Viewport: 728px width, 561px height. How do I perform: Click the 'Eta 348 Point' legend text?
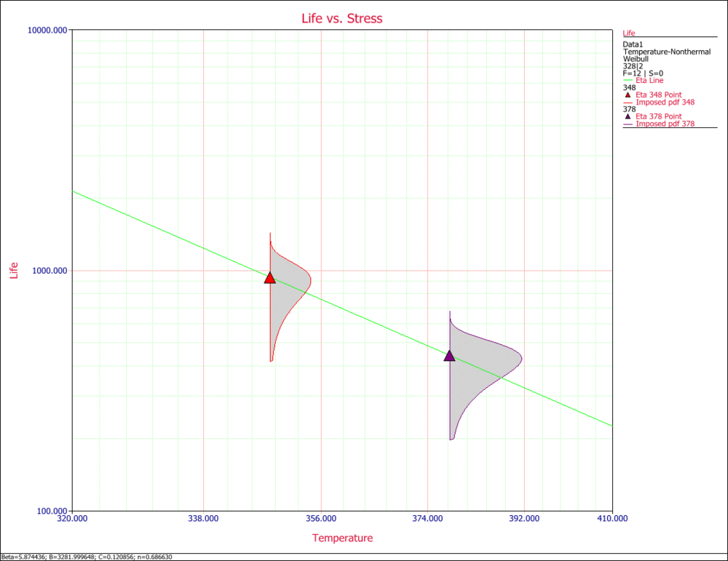click(658, 95)
